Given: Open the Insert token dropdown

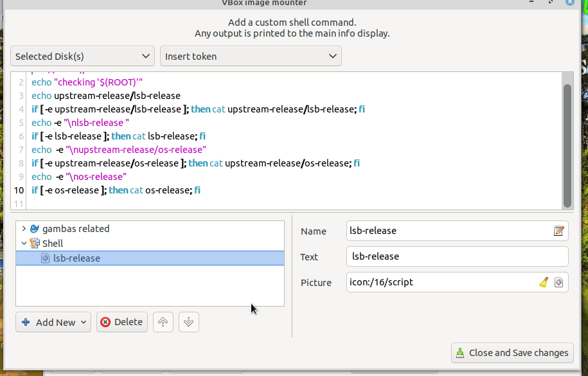Looking at the screenshot, I should [x=251, y=57].
